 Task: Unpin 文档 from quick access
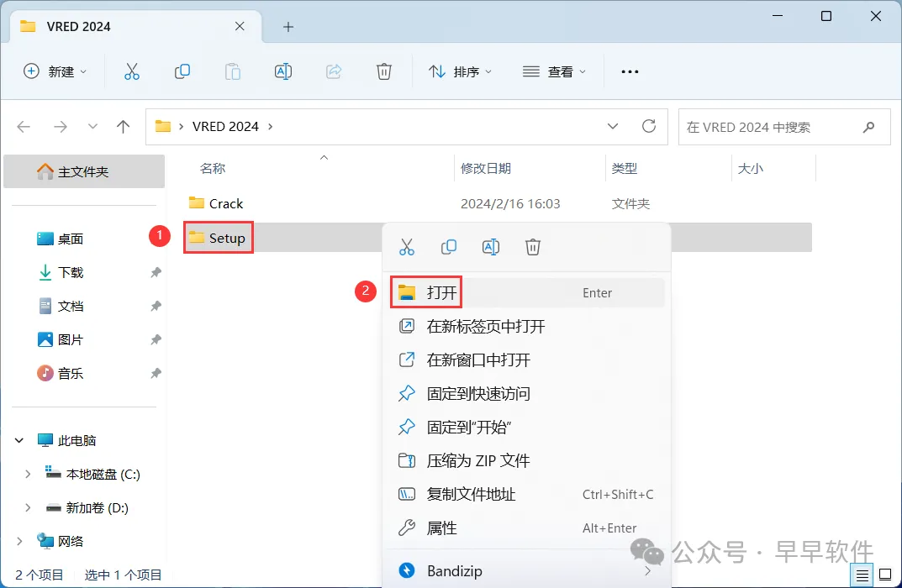tap(156, 307)
